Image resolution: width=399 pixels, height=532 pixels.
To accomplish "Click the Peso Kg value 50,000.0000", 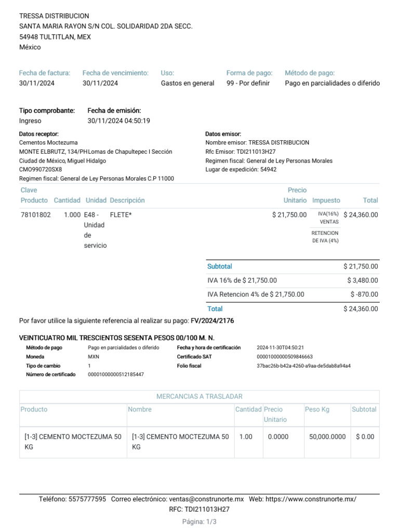I will (327, 437).
